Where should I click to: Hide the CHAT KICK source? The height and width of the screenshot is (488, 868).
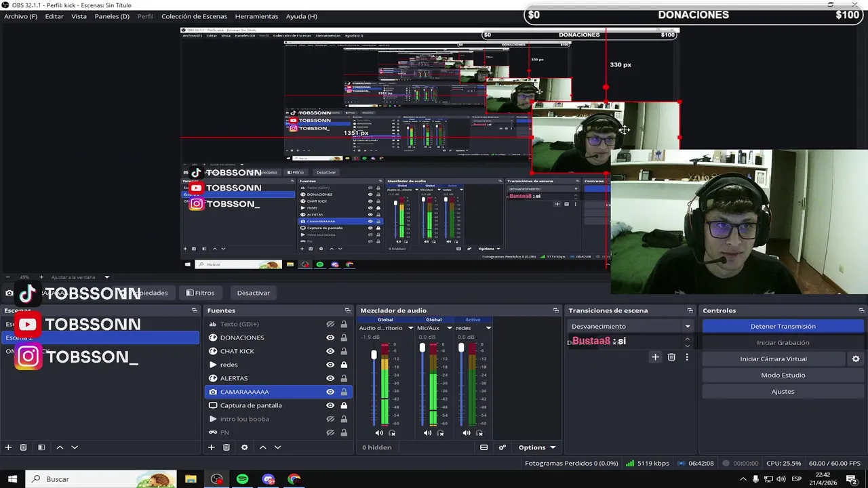click(x=330, y=351)
